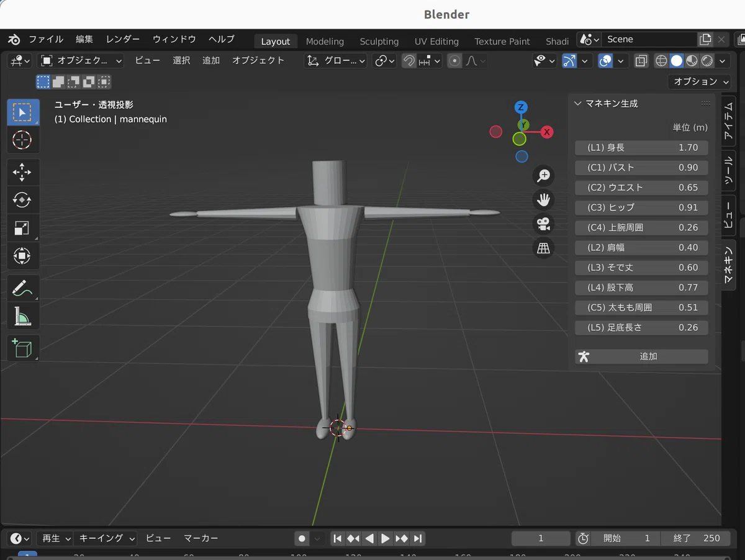
Task: Adjust the (L1) 身長 value slider
Action: coord(641,148)
